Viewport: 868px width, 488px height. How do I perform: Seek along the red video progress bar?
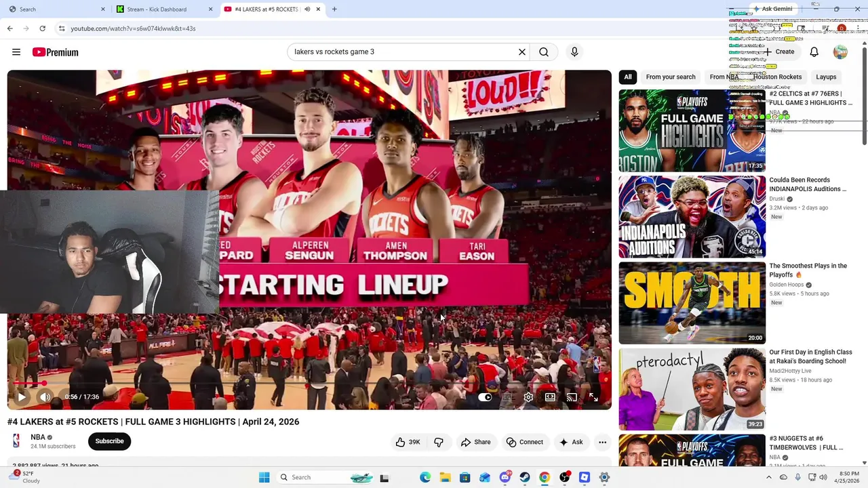pyautogui.click(x=309, y=384)
